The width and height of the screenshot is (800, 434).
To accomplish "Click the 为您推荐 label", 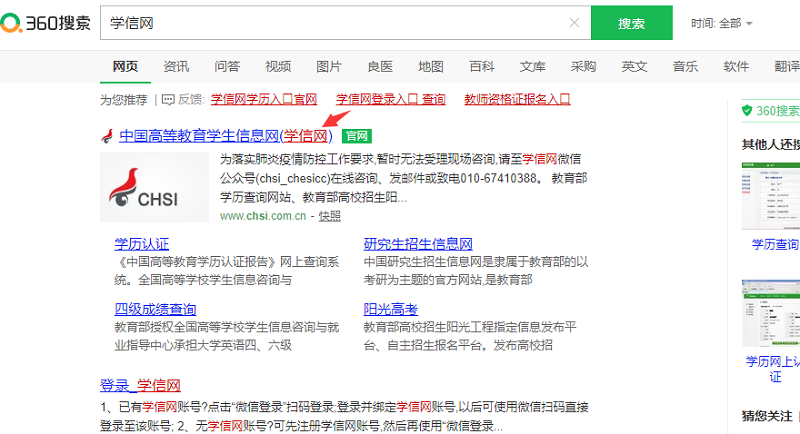I will tap(124, 99).
